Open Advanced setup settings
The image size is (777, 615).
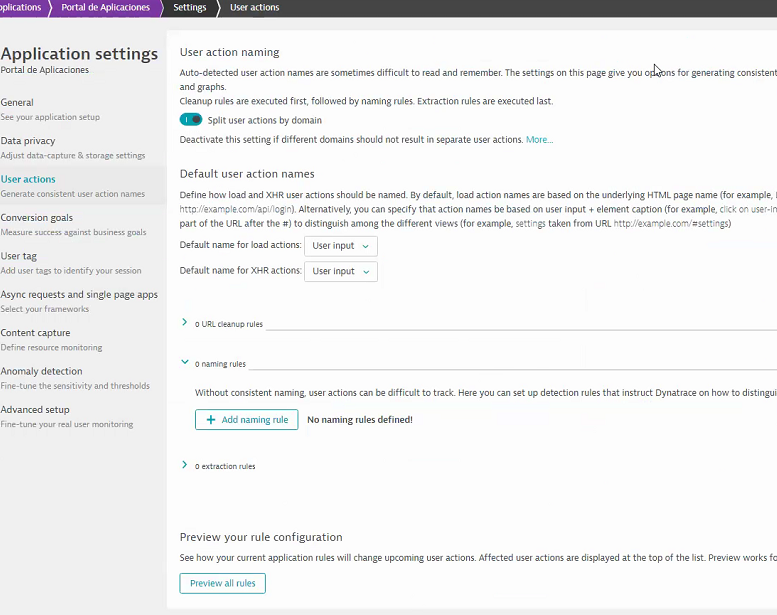[x=35, y=409]
